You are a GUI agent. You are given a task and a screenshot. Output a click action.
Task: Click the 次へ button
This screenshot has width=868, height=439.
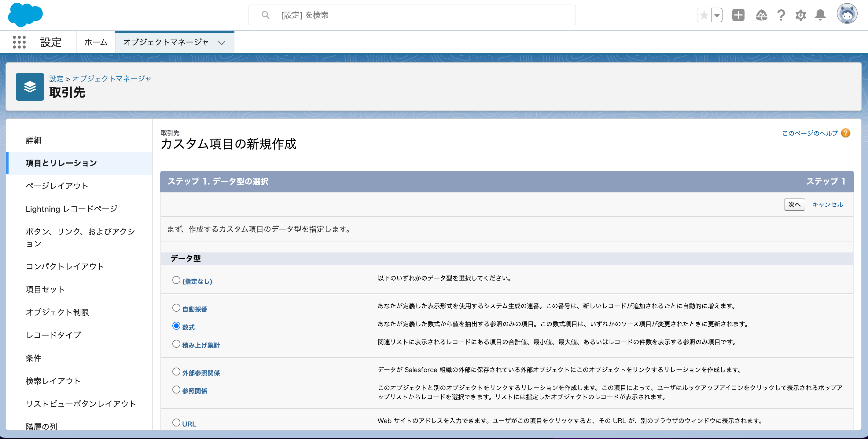coord(794,204)
